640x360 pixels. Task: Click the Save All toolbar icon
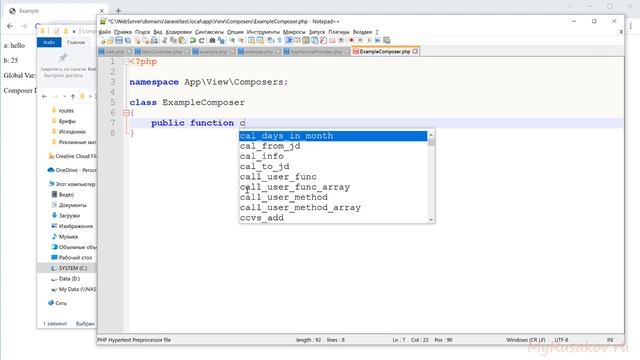128,40
